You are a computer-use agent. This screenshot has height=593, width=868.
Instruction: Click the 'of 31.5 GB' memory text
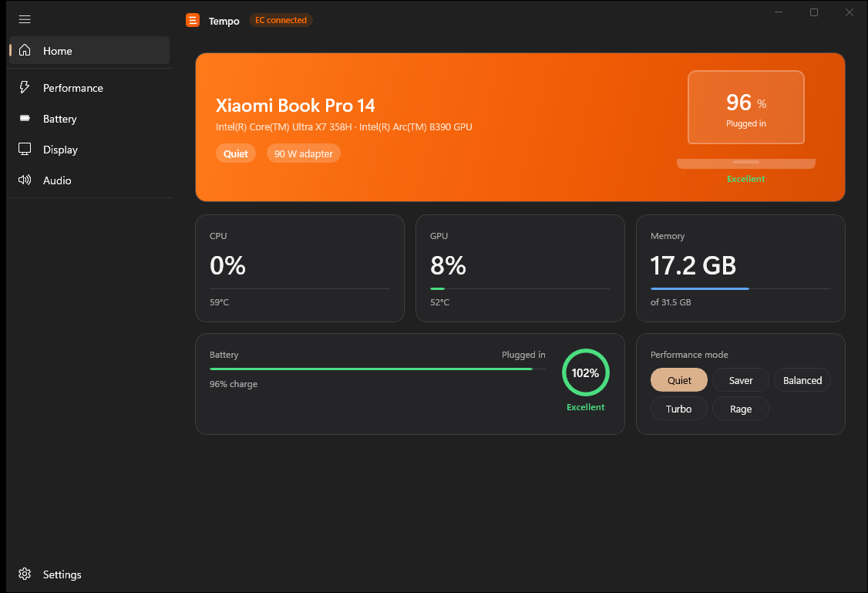[671, 302]
